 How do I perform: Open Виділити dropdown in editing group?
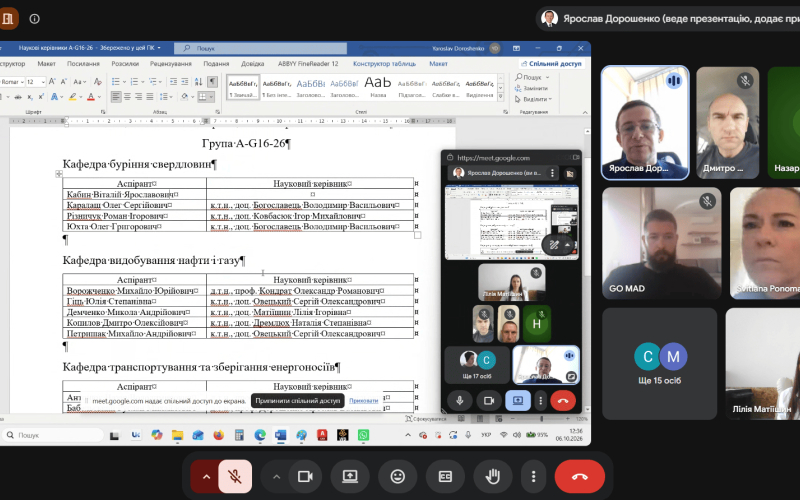pyautogui.click(x=533, y=99)
